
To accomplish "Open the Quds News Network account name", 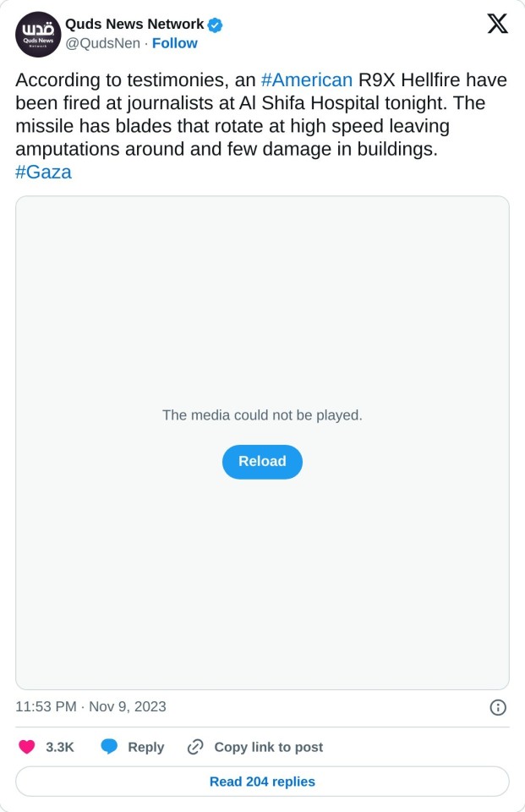I will tap(135, 25).
